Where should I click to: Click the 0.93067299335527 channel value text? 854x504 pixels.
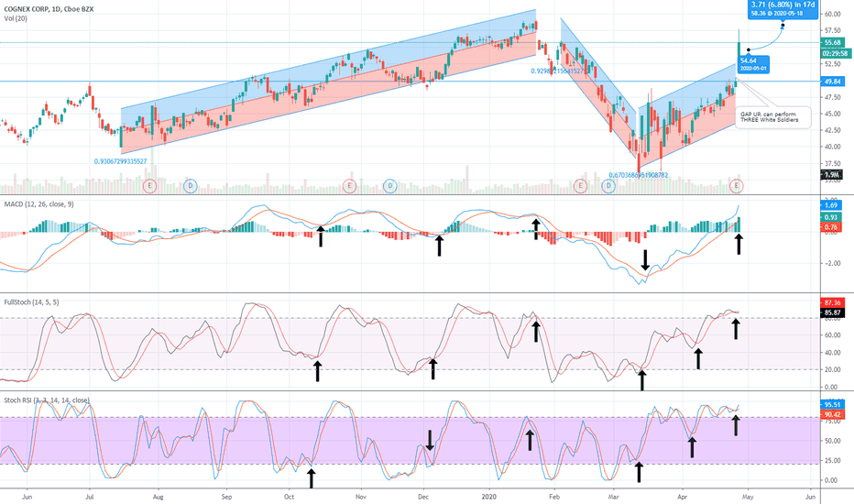click(120, 162)
